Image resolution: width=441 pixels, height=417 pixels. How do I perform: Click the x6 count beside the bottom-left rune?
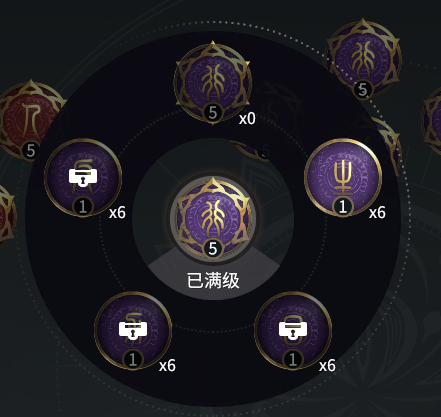pos(167,366)
